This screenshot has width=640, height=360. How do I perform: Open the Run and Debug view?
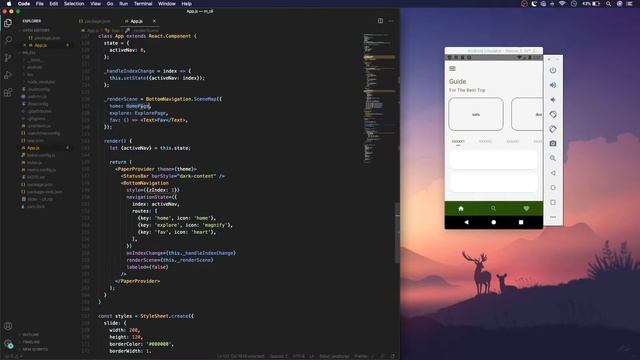pyautogui.click(x=8, y=75)
